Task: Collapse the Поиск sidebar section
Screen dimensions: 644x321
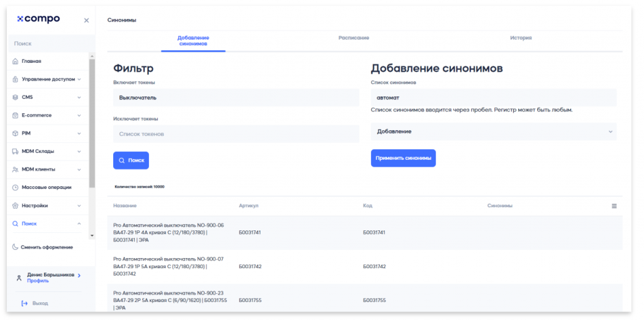Action: (79, 223)
